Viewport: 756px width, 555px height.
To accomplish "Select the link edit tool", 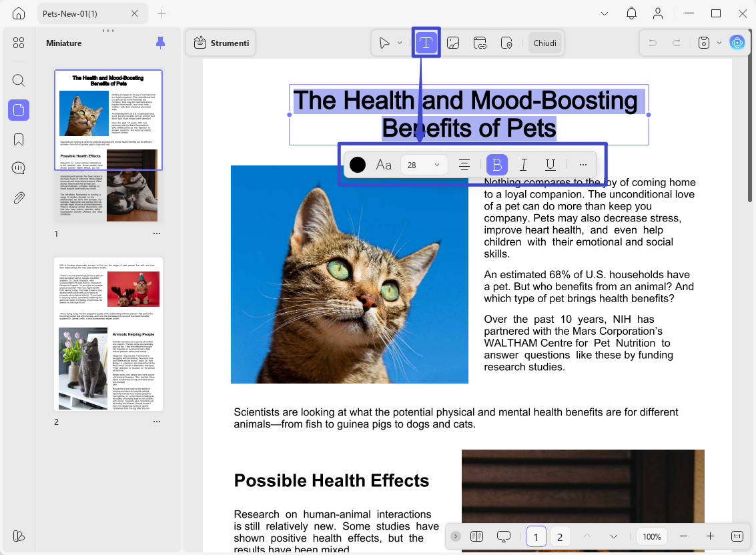I will (480, 43).
